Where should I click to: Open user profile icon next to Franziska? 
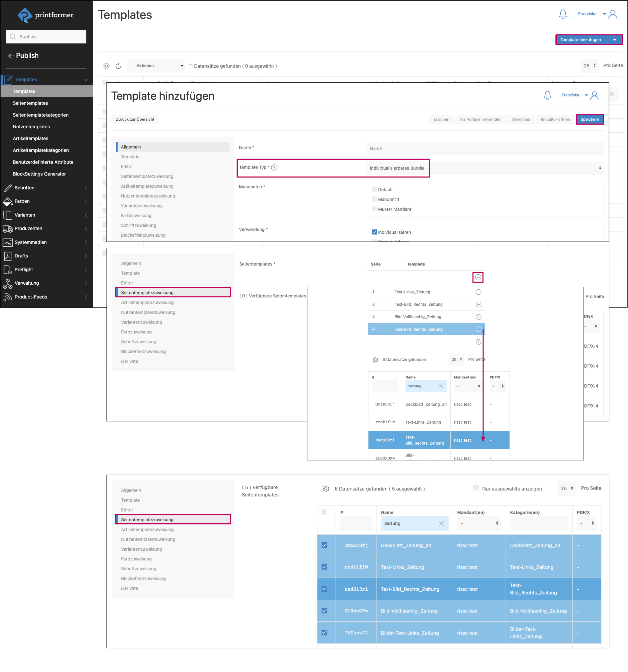click(x=613, y=14)
